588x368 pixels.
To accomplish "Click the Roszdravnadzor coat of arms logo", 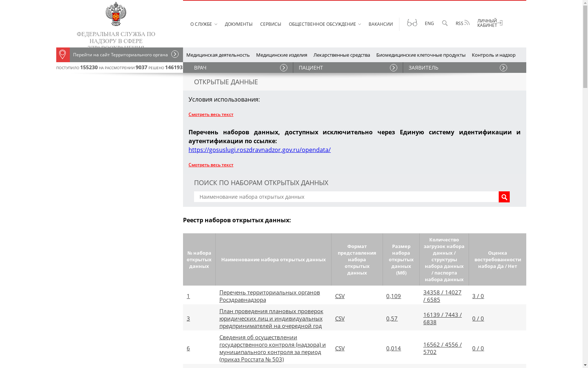I will tap(116, 14).
